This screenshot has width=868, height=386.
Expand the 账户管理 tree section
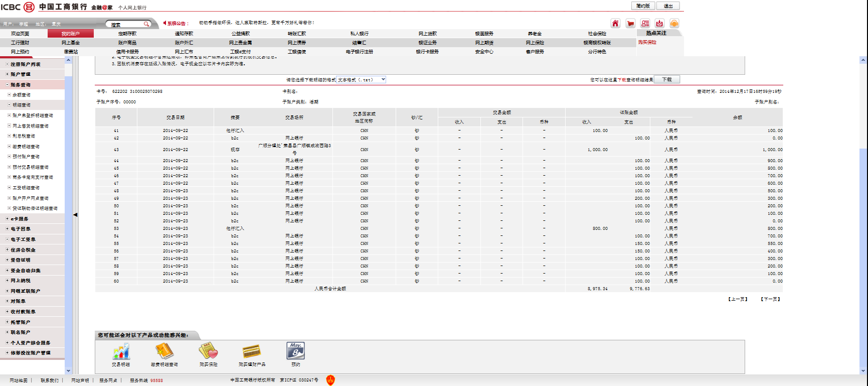click(7, 74)
